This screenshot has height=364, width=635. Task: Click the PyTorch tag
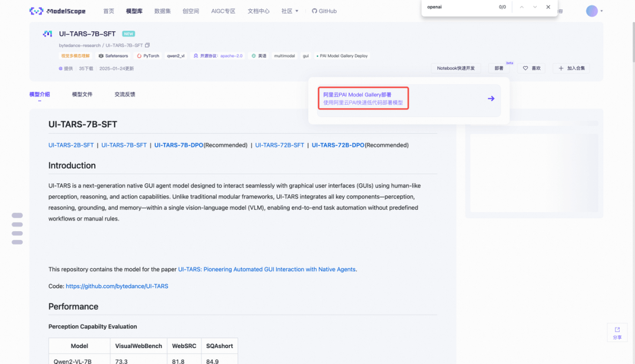148,56
